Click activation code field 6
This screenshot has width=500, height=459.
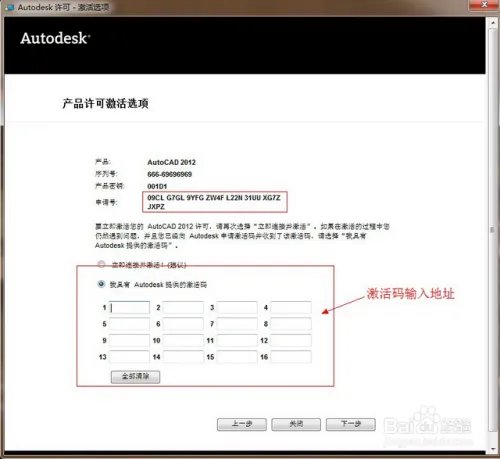pyautogui.click(x=183, y=324)
